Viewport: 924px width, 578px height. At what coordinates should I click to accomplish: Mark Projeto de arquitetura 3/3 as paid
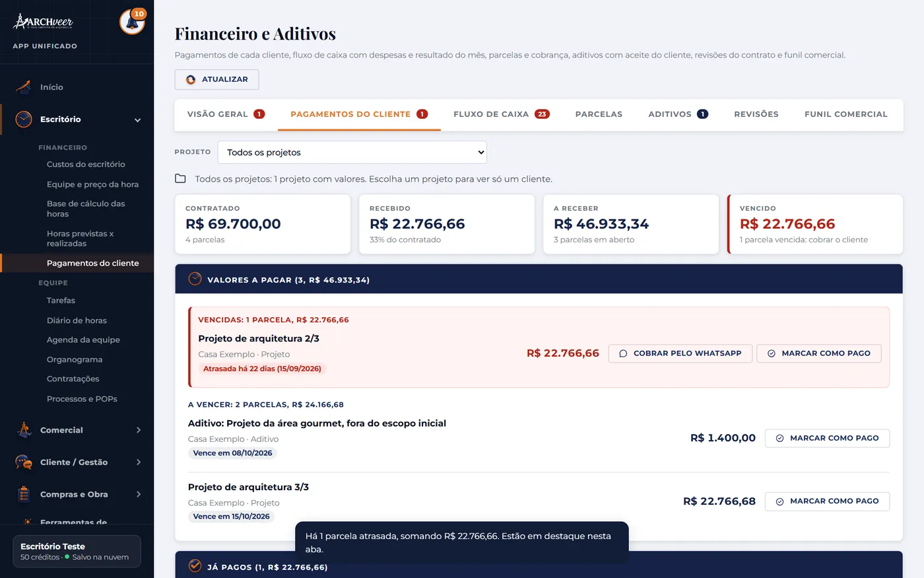pyautogui.click(x=827, y=501)
